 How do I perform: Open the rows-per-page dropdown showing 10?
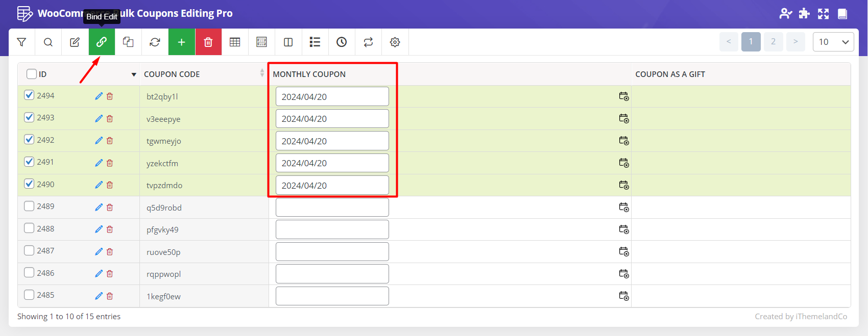pos(833,42)
